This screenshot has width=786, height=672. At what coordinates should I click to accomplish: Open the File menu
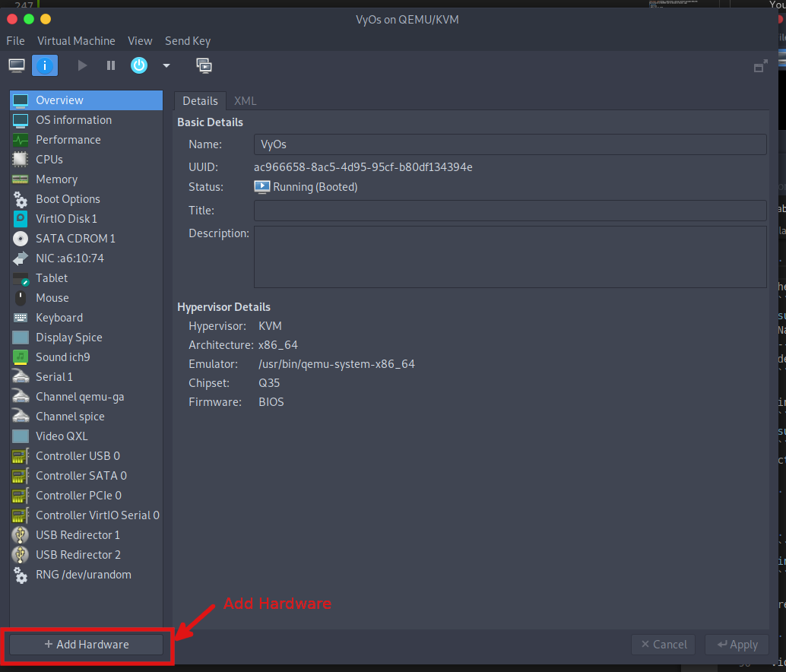point(15,41)
